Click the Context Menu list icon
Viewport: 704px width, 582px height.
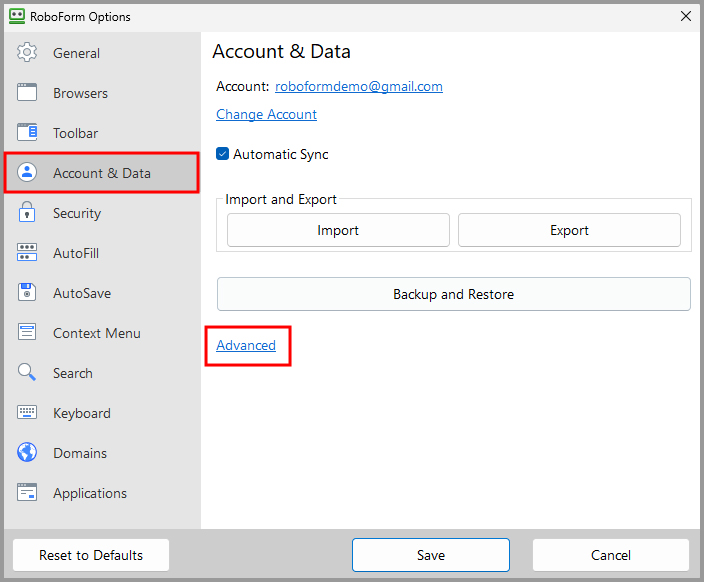pos(27,332)
